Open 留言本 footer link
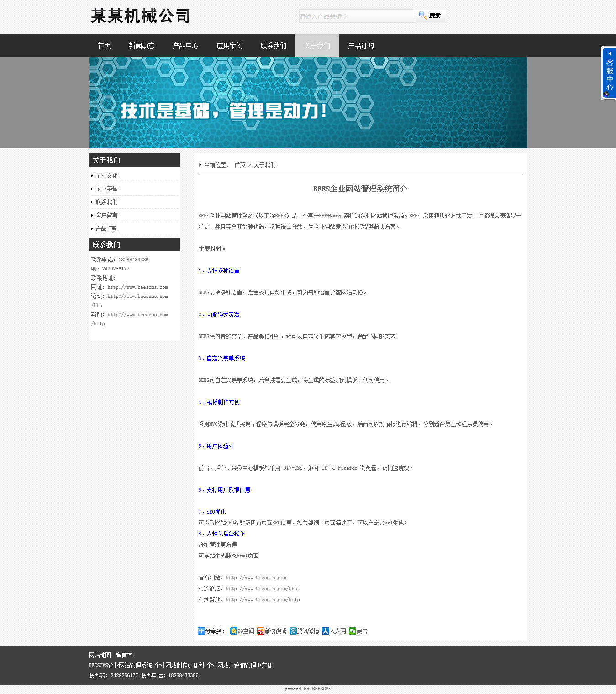 tap(124, 655)
